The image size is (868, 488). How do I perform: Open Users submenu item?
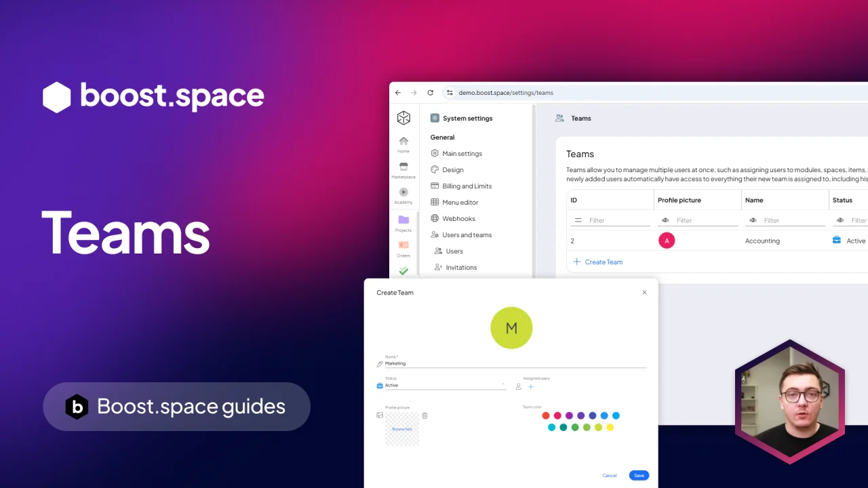448,251
